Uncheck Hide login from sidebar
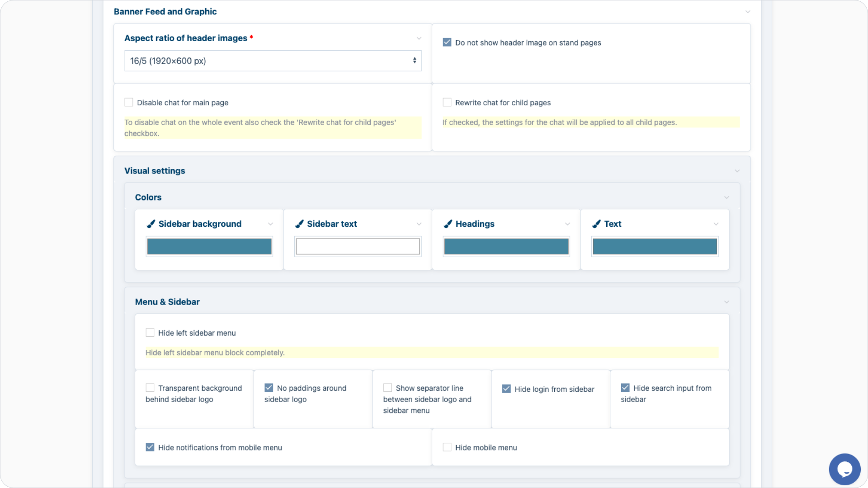 (x=506, y=389)
